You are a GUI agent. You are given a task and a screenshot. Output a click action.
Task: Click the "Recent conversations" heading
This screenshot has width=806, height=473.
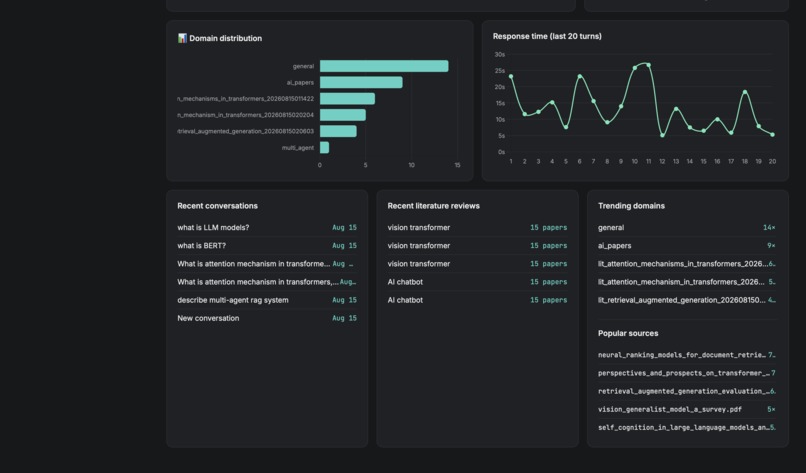coord(217,206)
